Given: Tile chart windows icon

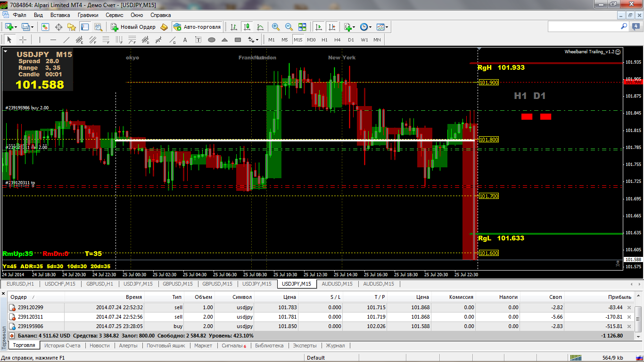Looking at the screenshot, I should 302,27.
